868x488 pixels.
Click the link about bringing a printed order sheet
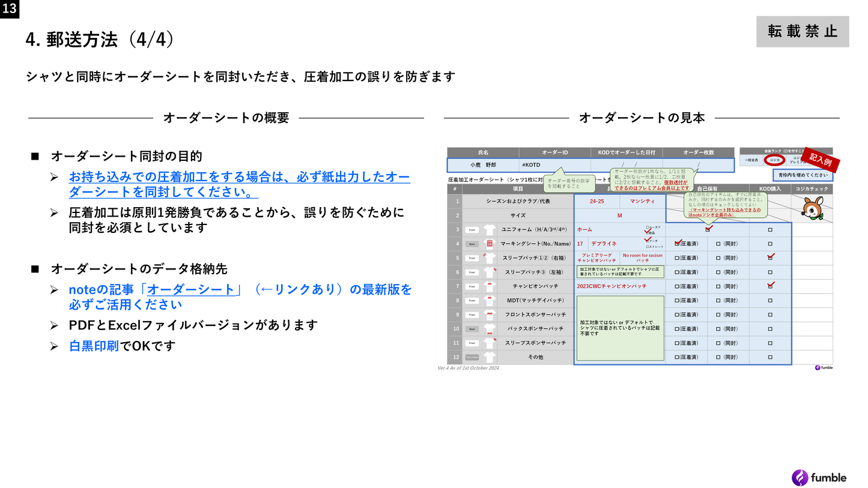pos(239,184)
